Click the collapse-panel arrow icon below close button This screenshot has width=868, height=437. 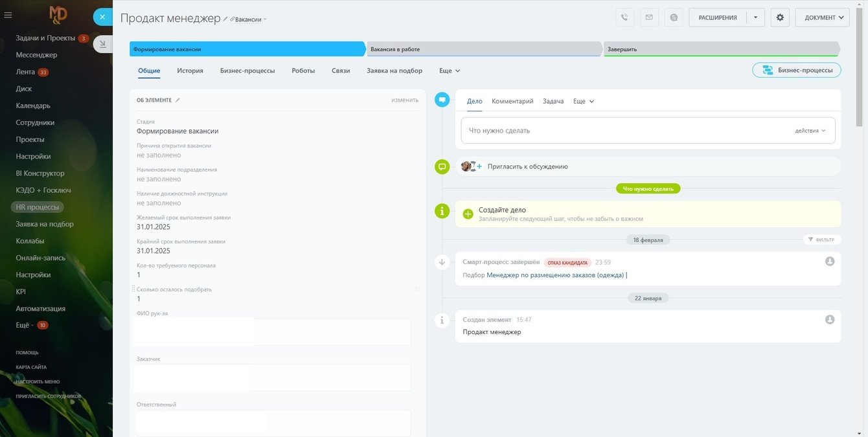click(x=102, y=44)
